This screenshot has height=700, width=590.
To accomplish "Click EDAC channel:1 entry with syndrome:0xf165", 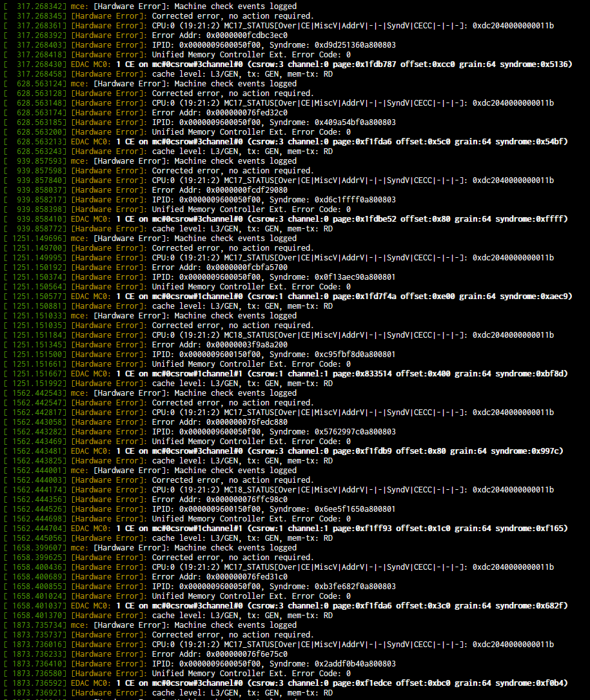I will click(342, 529).
